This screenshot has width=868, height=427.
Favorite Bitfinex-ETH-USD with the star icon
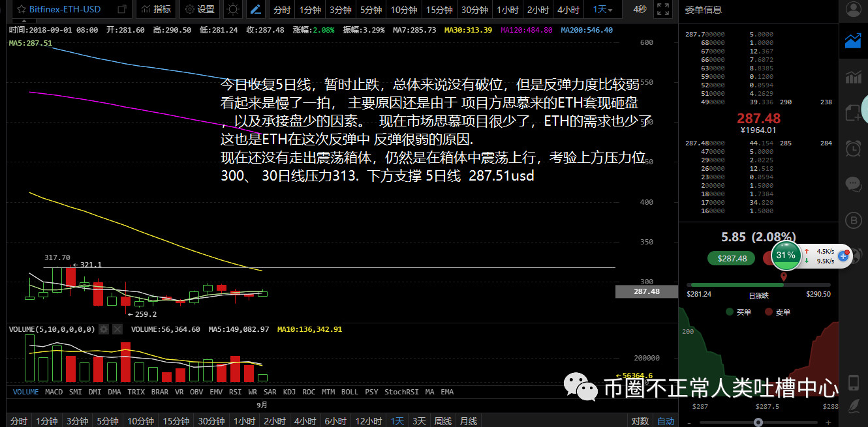[21, 10]
